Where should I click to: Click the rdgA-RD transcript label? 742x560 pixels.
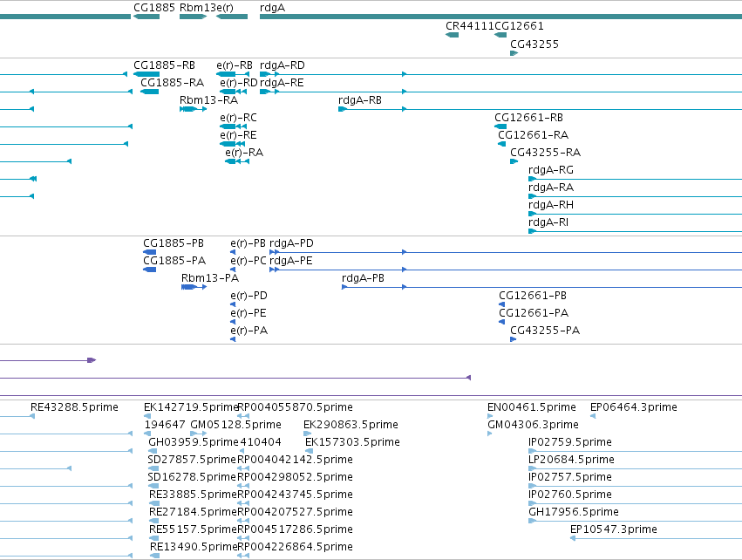[x=283, y=65]
